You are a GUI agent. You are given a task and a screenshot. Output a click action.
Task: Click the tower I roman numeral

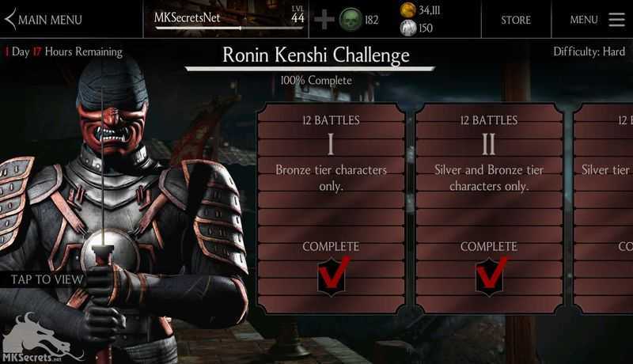point(331,144)
